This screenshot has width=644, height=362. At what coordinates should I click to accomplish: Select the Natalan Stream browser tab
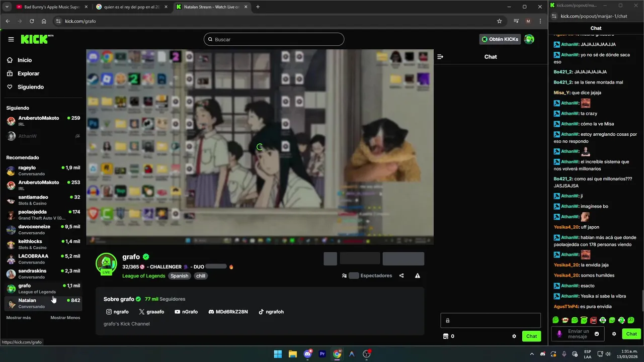pyautogui.click(x=211, y=7)
